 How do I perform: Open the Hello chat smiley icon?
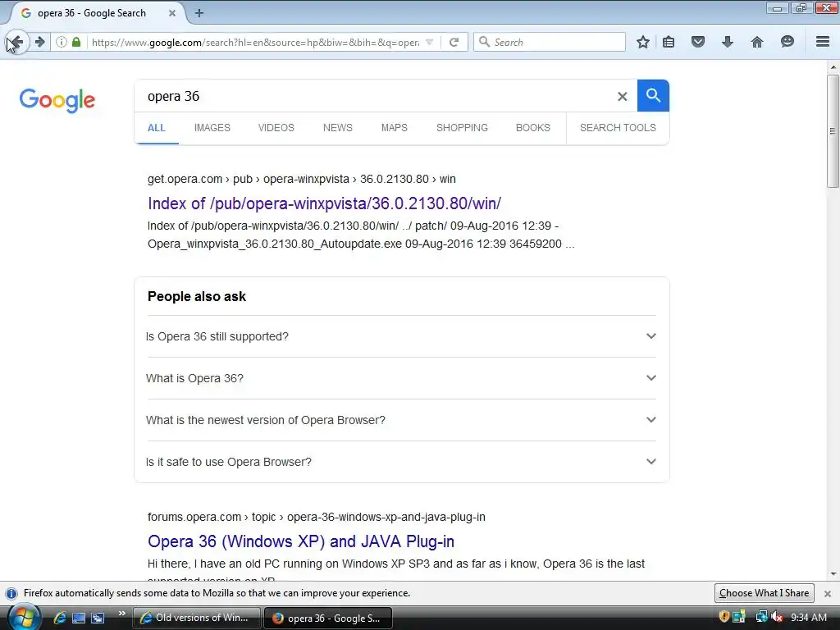click(x=787, y=42)
